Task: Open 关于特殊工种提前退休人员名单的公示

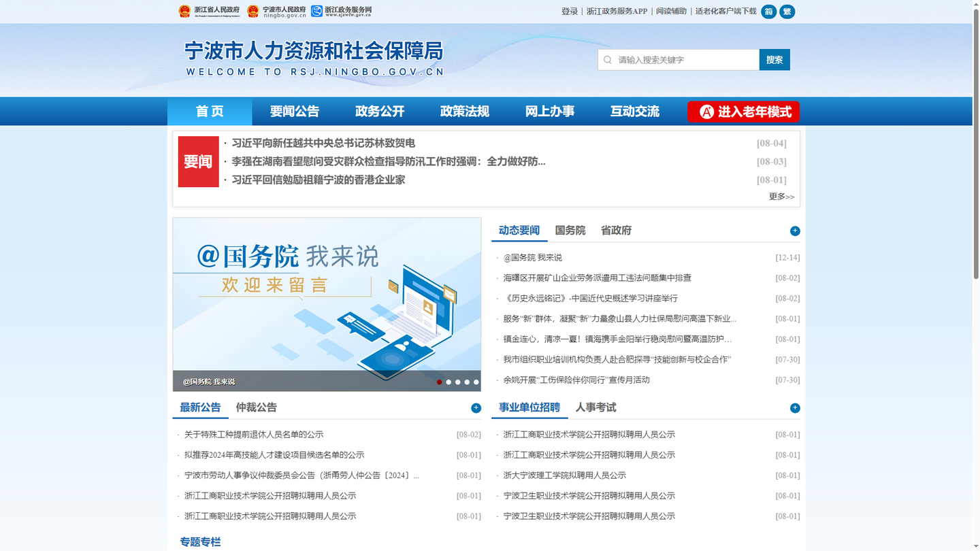Action: click(254, 435)
